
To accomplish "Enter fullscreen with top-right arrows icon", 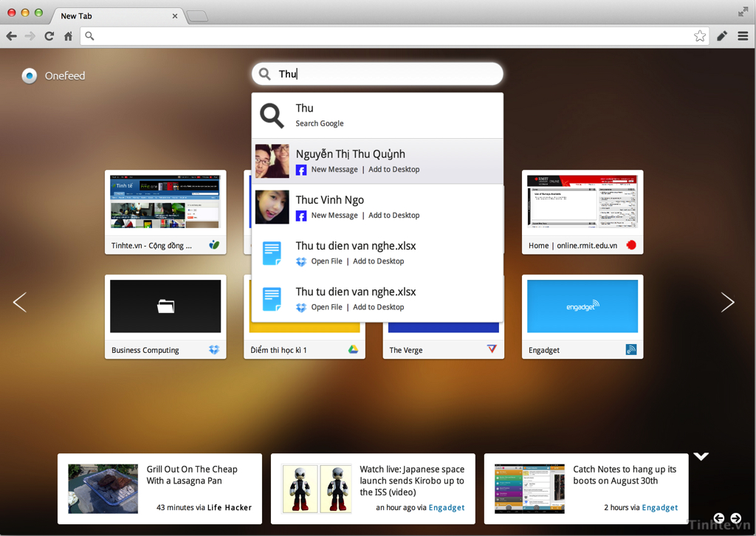I will coord(743,12).
